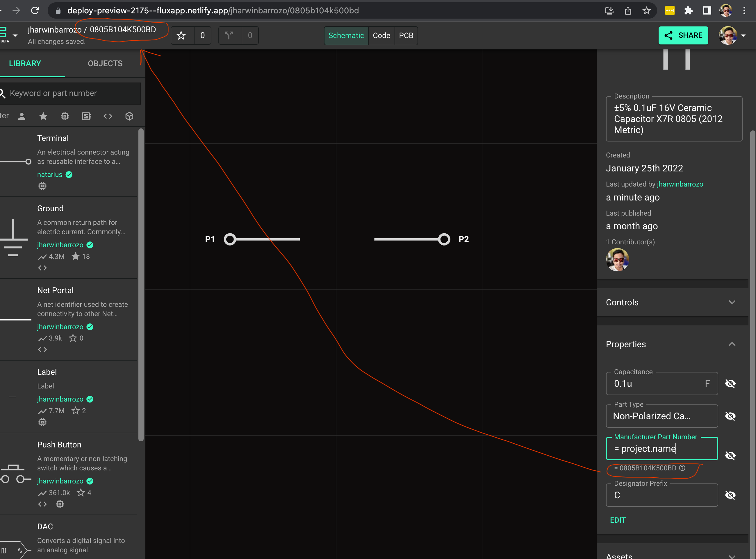Switch to the Code view

(381, 35)
